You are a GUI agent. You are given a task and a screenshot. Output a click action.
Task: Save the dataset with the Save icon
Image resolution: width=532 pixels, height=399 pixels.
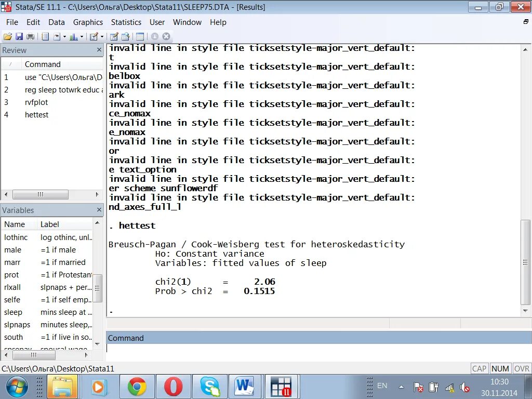pos(20,37)
